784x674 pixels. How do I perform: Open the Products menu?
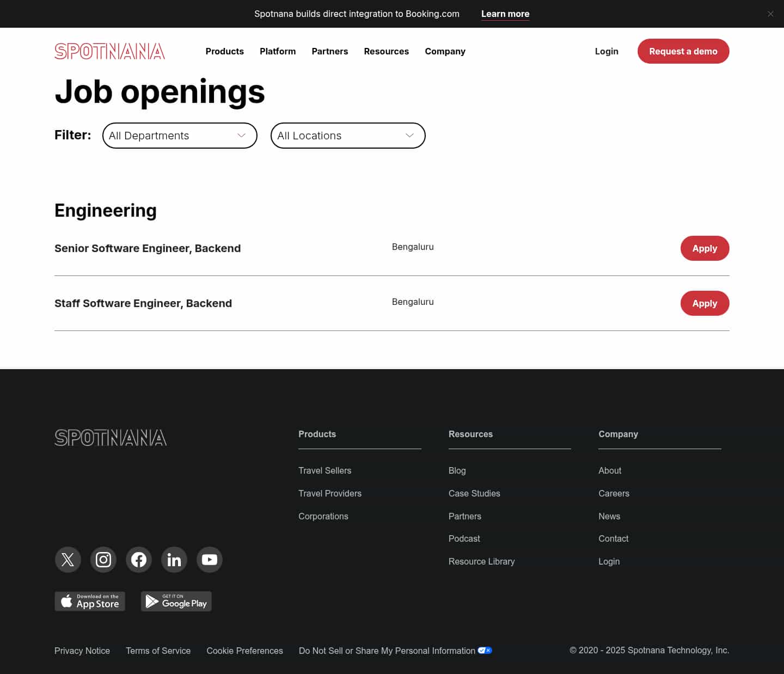224,51
